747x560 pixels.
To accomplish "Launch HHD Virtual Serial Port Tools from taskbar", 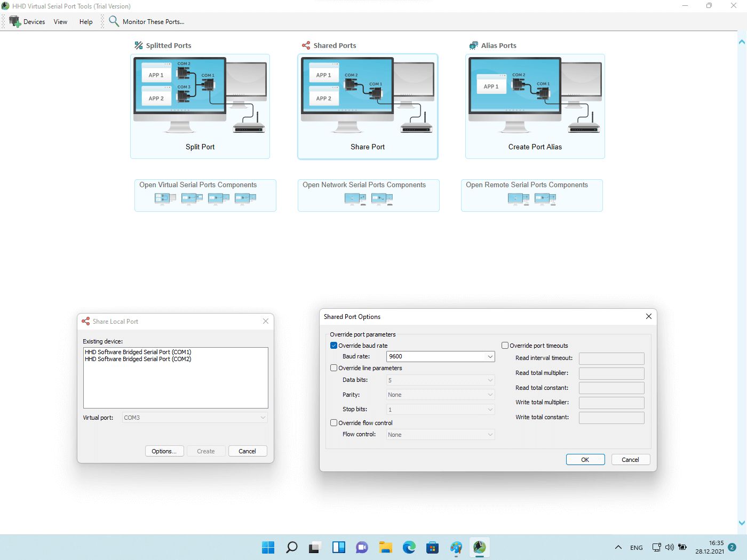I will pyautogui.click(x=479, y=547).
